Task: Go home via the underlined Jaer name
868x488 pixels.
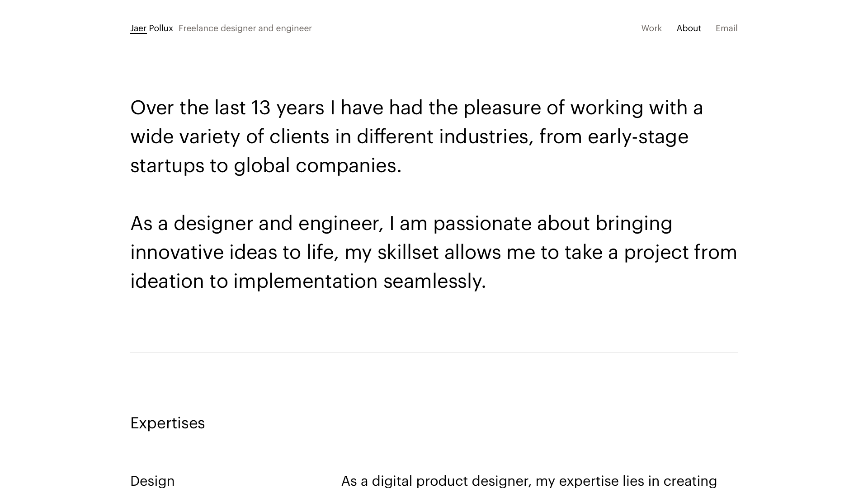Action: [138, 28]
